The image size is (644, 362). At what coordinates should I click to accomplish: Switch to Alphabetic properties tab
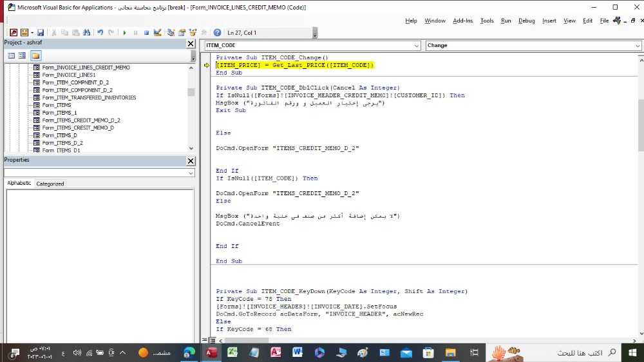point(19,184)
